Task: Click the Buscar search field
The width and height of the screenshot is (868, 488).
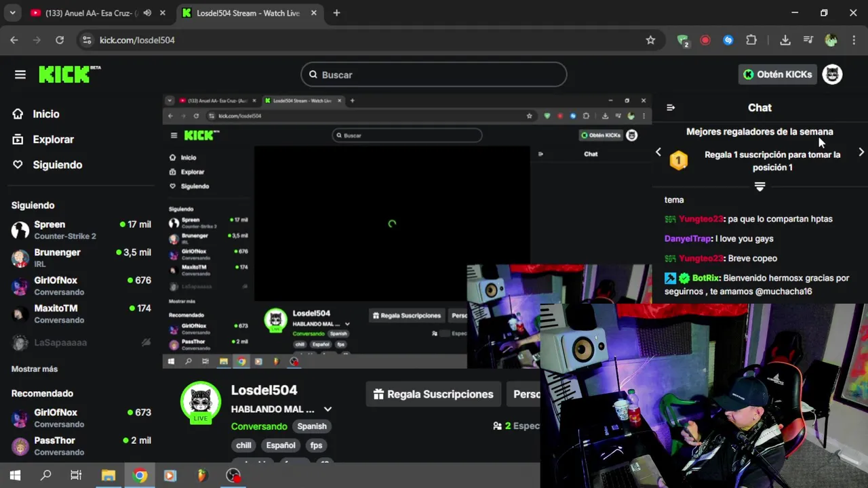Action: pyautogui.click(x=434, y=75)
